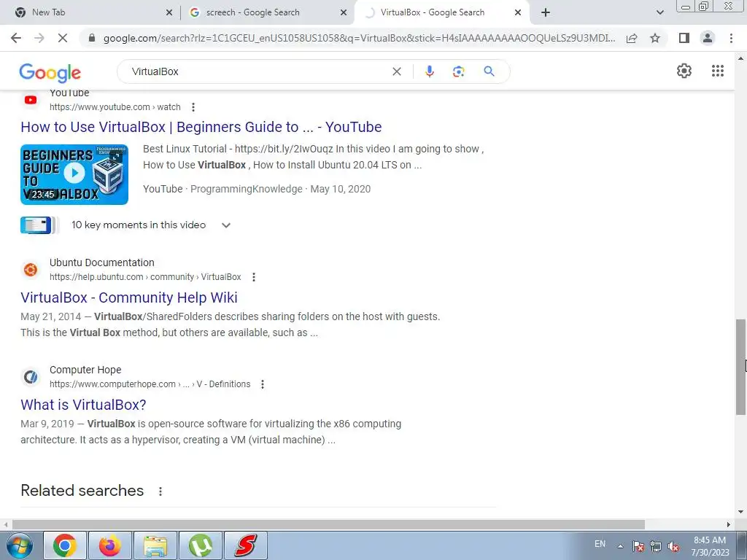Start a voice search with microphone
747x560 pixels.
pos(429,71)
